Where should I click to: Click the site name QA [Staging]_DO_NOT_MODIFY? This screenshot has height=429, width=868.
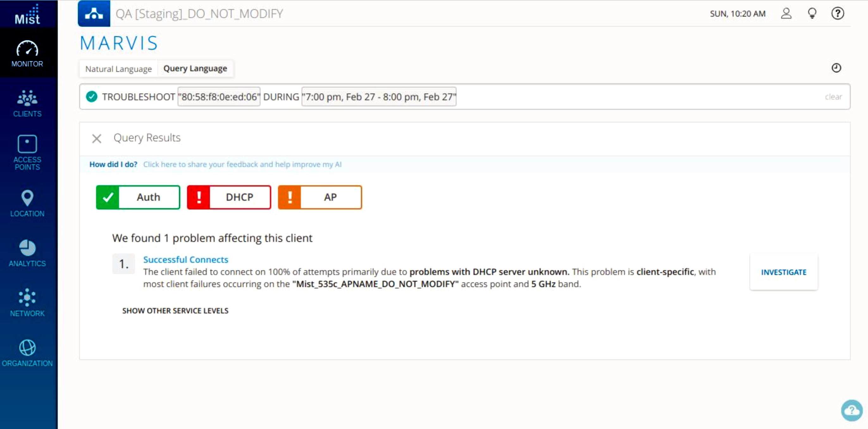(199, 14)
